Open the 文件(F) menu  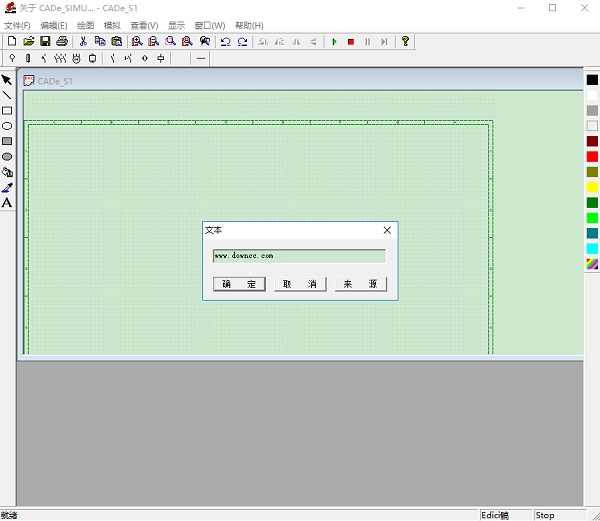pos(17,25)
